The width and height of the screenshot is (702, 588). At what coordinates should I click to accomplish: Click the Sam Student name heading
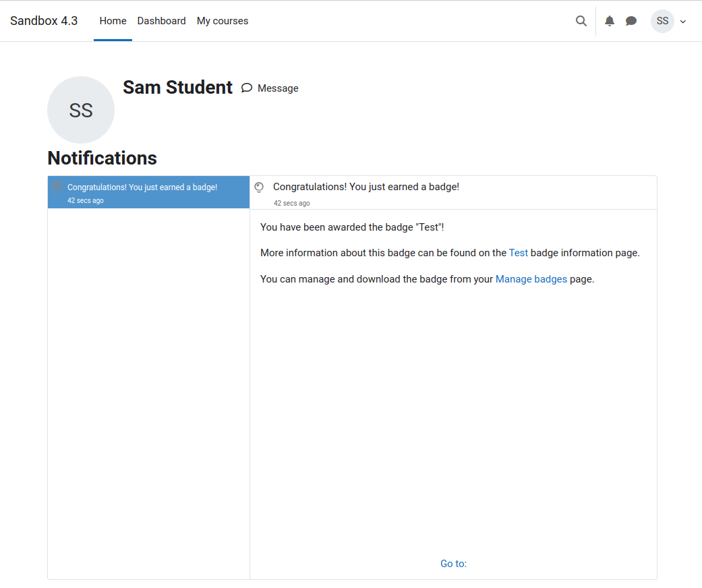pos(178,88)
